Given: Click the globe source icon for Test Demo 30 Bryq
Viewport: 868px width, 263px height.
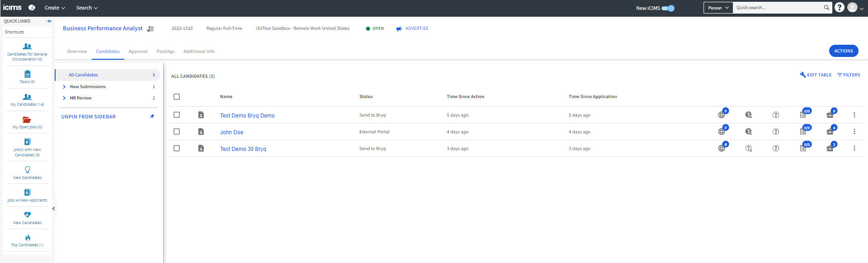Looking at the screenshot, I should (x=722, y=148).
